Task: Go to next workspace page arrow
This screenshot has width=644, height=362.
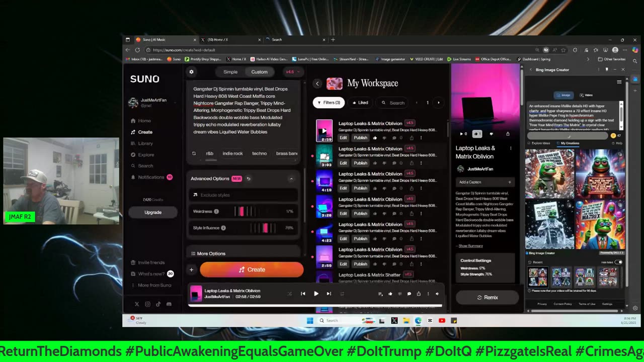Action: coord(438,103)
